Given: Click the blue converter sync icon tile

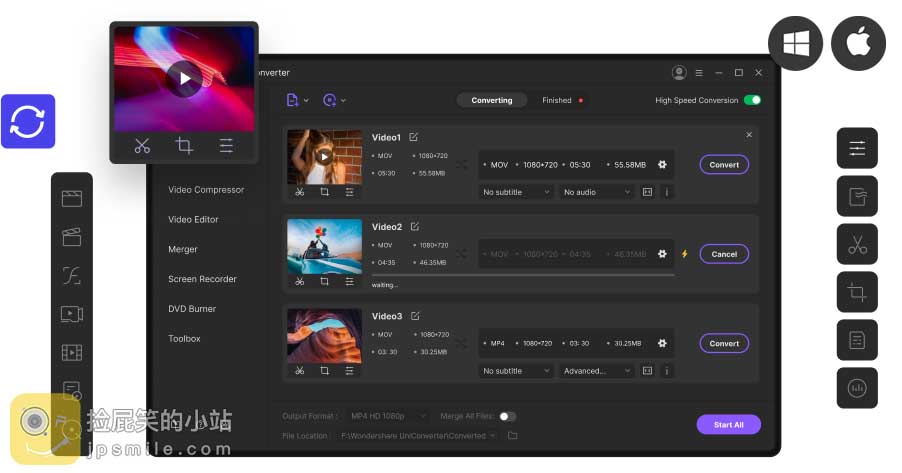Looking at the screenshot, I should coord(28,121).
